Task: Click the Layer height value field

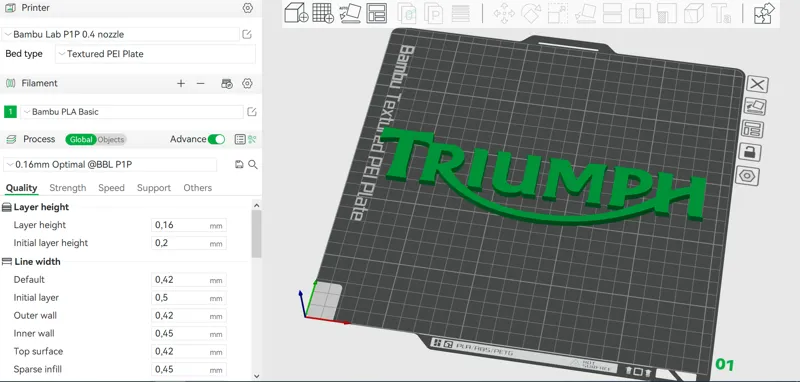Action: pos(189,225)
